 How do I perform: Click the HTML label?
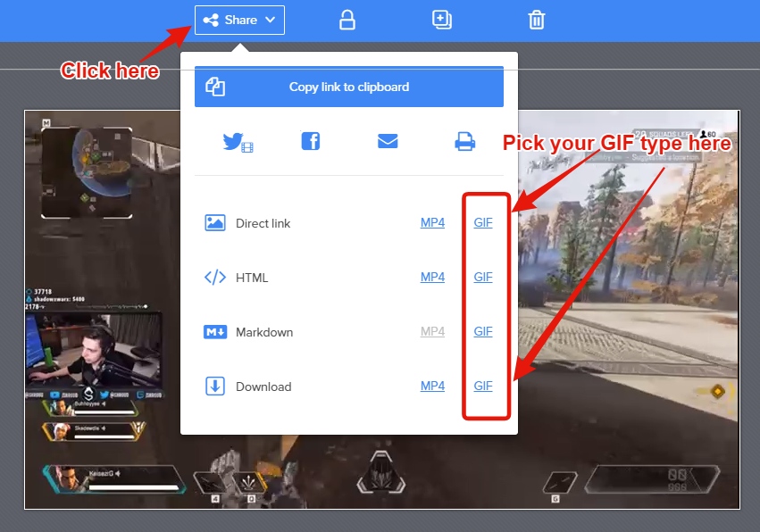click(252, 278)
